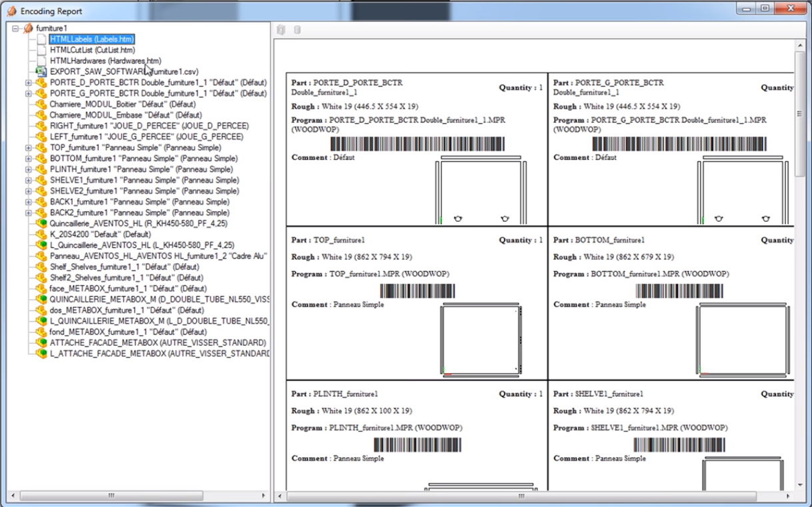Click the tree panel horizontal scrollbar right arrow
812x507 pixels.
tap(263, 496)
